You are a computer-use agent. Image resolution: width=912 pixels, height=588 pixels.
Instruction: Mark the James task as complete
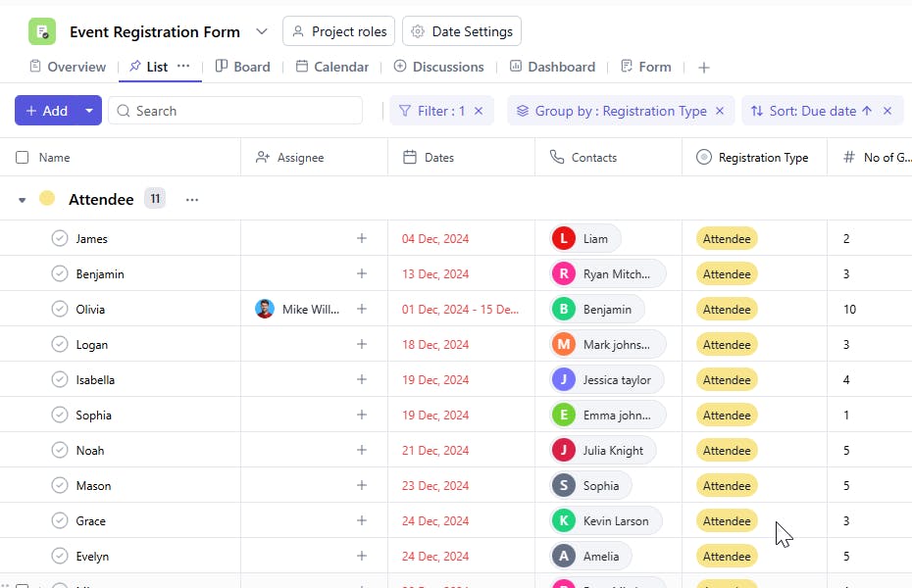(x=60, y=238)
